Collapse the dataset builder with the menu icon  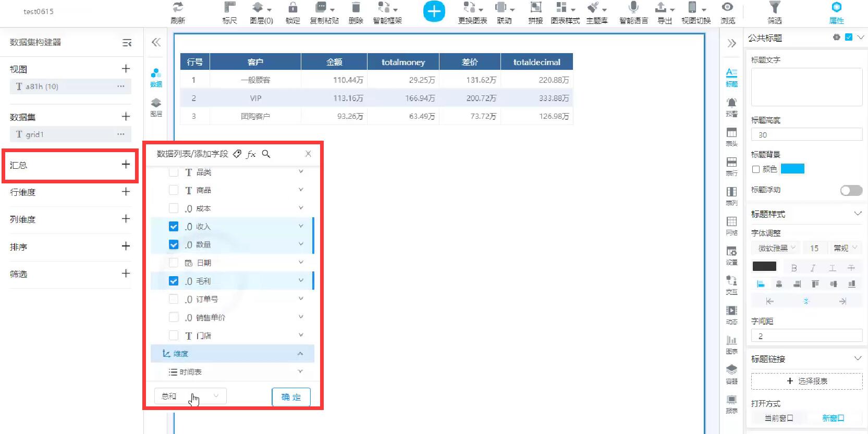pos(127,43)
